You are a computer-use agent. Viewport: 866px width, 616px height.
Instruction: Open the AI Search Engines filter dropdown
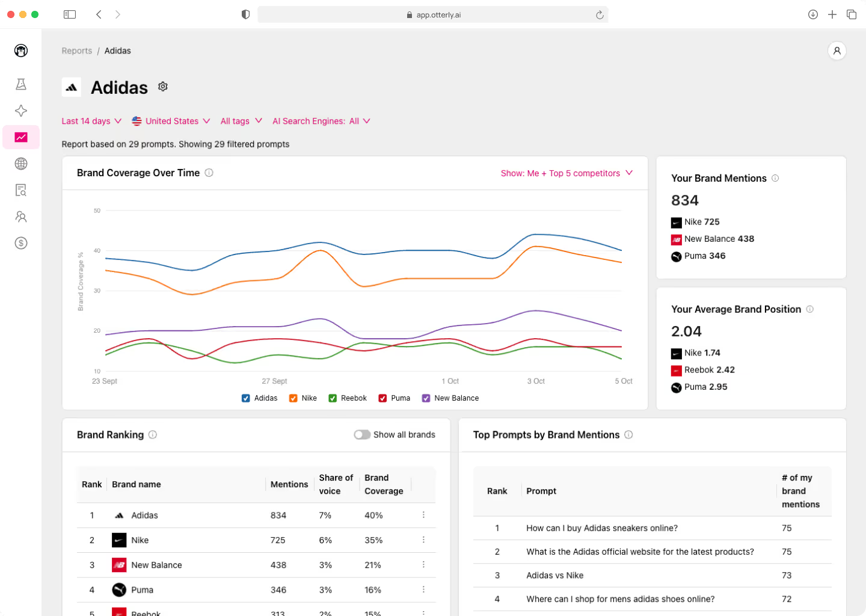tap(321, 121)
